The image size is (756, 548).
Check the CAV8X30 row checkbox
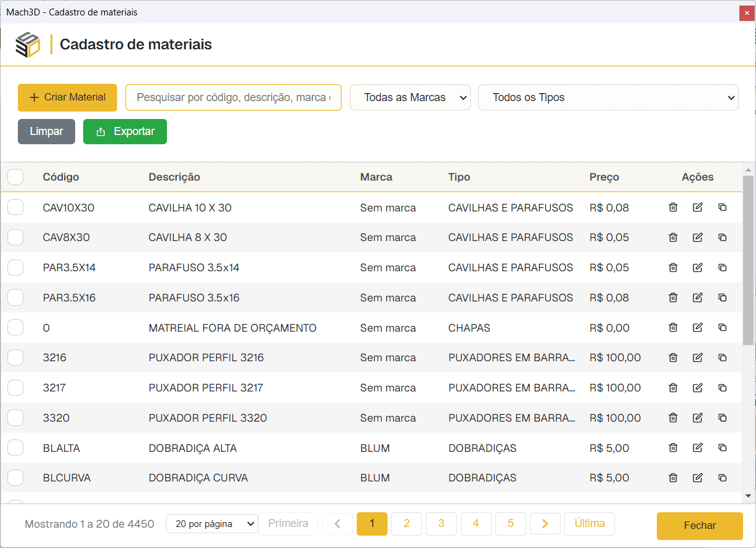(15, 237)
